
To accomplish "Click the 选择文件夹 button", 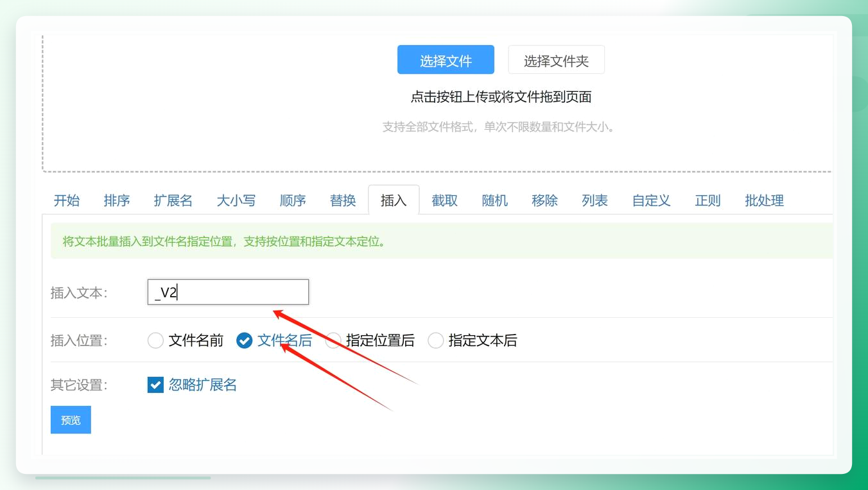I will tap(556, 60).
